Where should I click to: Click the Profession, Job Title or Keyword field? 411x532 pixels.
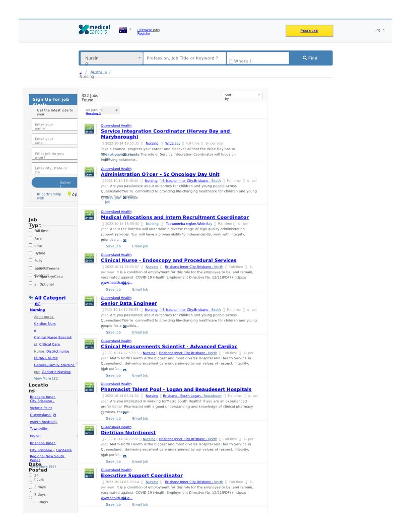[x=184, y=58]
